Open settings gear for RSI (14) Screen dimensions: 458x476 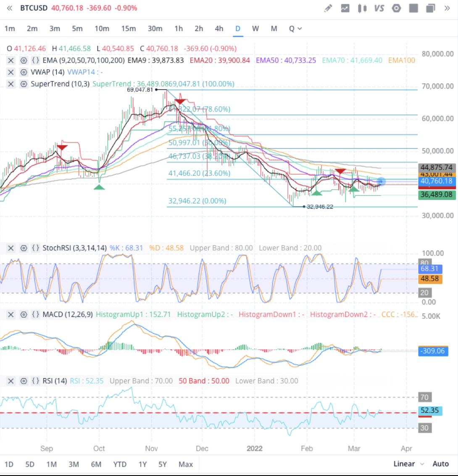(x=24, y=381)
